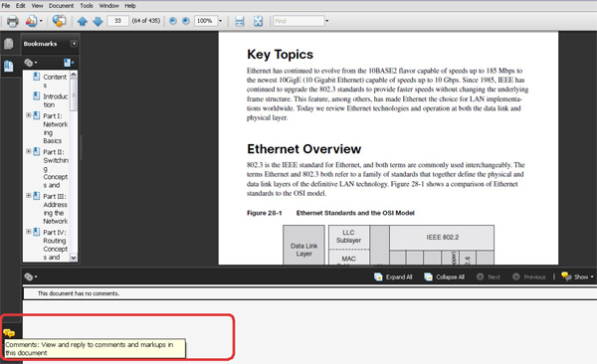Click the Previous comment button
This screenshot has width=597, height=364.
(529, 276)
